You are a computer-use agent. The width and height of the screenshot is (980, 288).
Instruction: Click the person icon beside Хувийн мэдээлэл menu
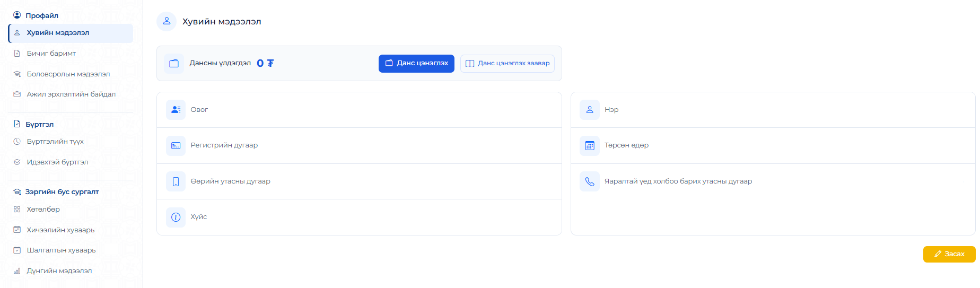pyautogui.click(x=17, y=33)
